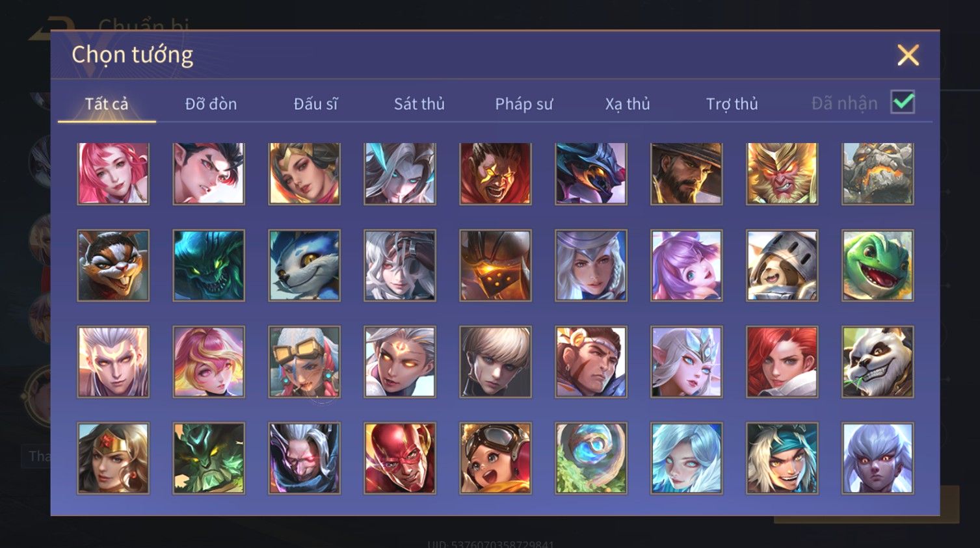Switch to the Trợ thủ tab
Image resolution: width=980 pixels, height=548 pixels.
(x=732, y=104)
